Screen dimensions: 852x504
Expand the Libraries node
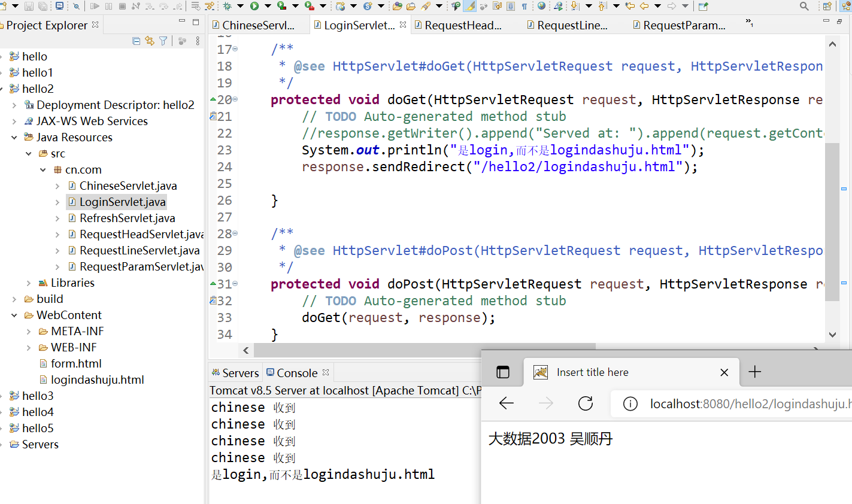(29, 283)
